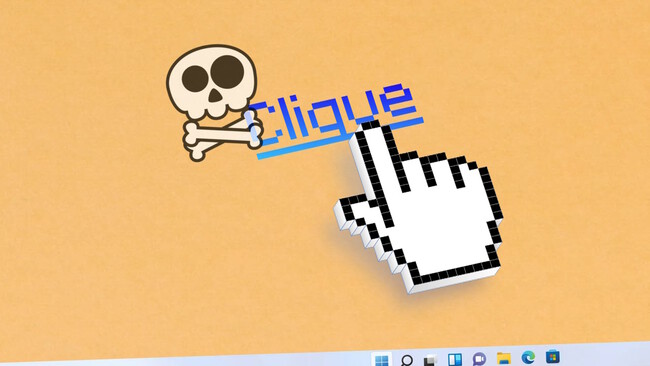Click the pixelated hand pointer graphic
The width and height of the screenshot is (650, 366).
coord(419,207)
